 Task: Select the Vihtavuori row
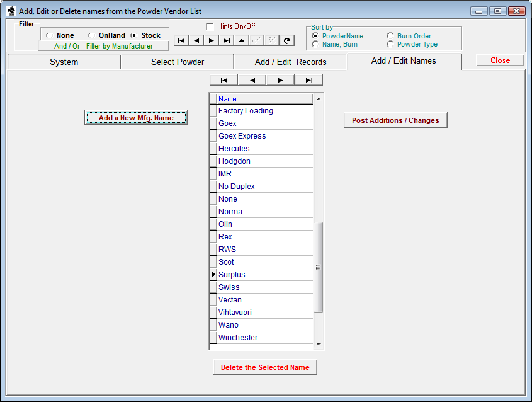[264, 313]
